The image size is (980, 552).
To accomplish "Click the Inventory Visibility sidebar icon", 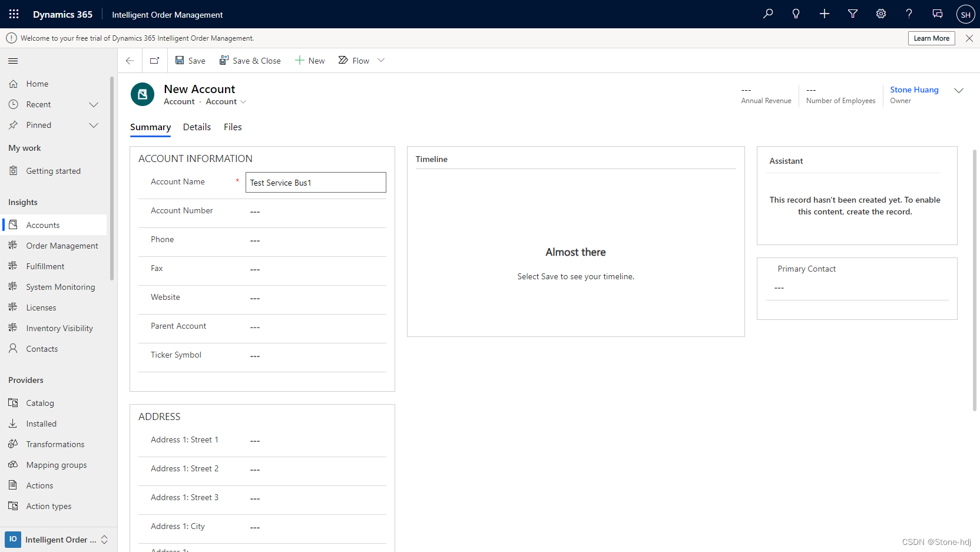I will [x=13, y=328].
